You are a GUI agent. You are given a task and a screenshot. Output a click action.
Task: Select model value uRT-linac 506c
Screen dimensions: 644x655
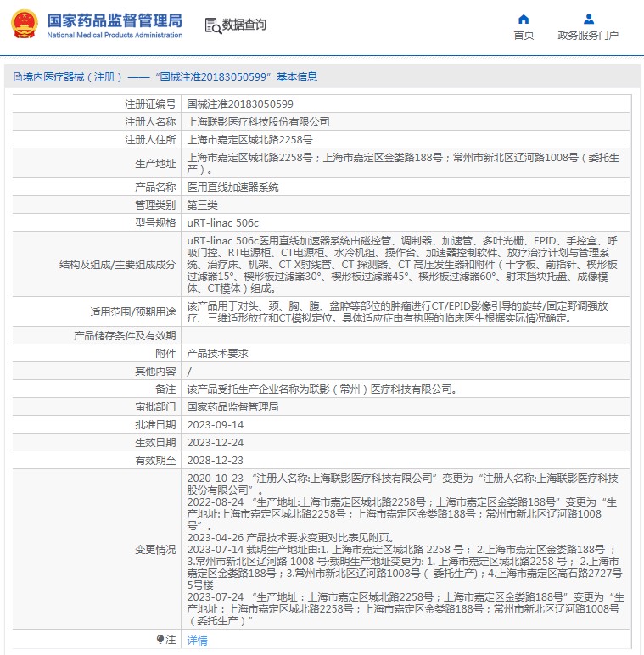click(x=222, y=223)
